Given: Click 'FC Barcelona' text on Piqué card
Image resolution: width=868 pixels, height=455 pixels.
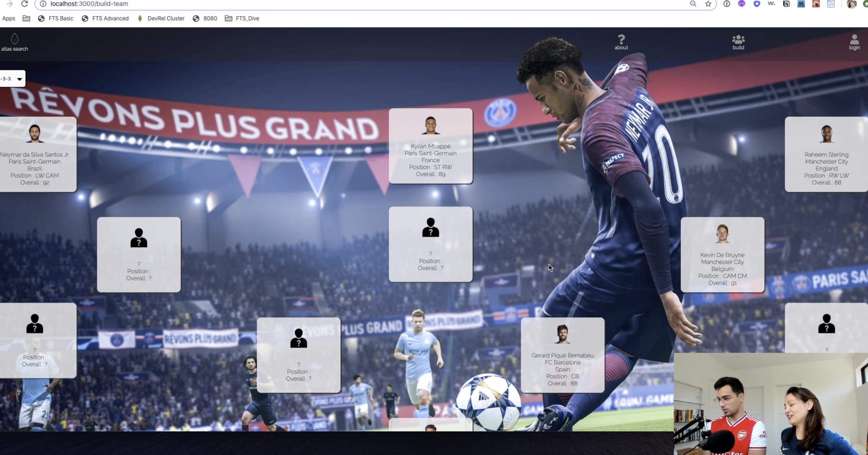Looking at the screenshot, I should 563,362.
